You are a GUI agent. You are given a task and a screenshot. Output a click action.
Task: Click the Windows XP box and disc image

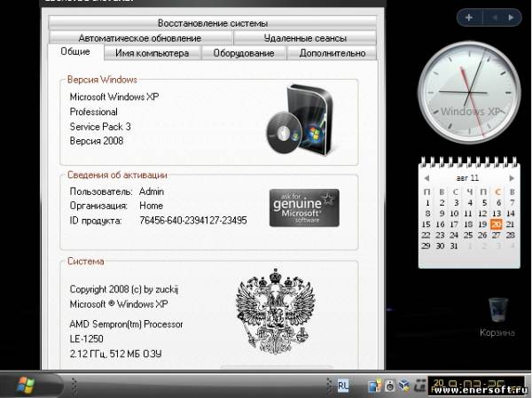point(301,119)
